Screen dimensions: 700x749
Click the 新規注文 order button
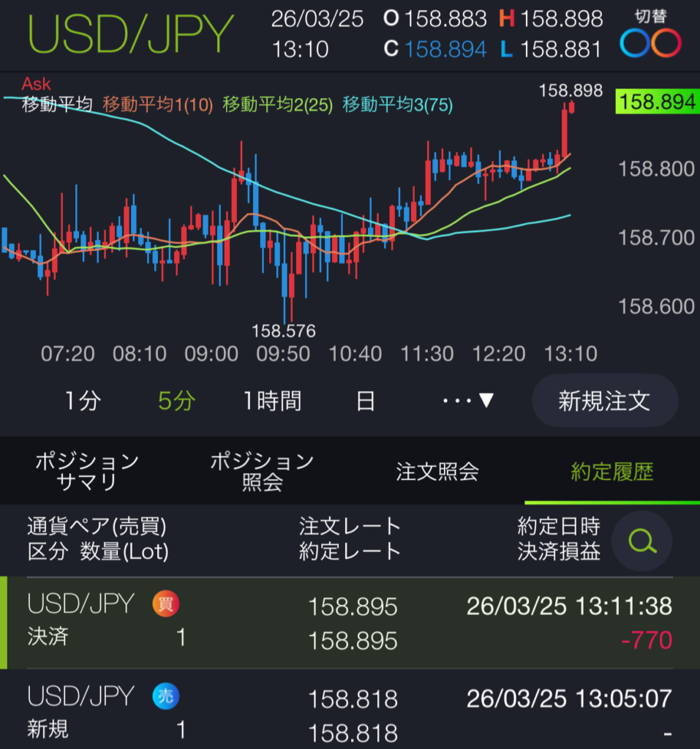605,401
